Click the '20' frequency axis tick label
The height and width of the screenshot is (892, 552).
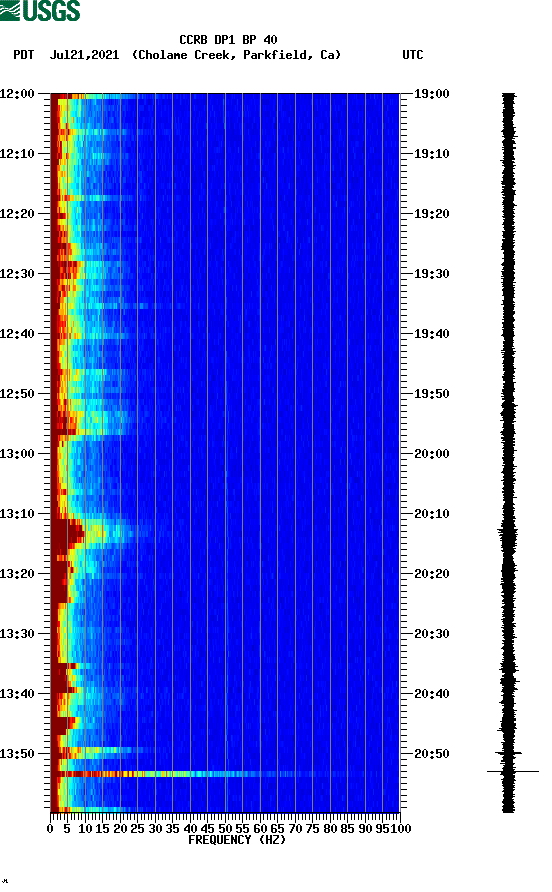(120, 829)
